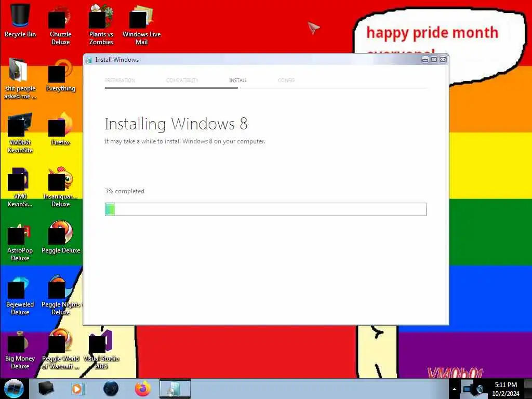The image size is (532, 399).
Task: Click the INSTALL step label
Action: coord(238,81)
